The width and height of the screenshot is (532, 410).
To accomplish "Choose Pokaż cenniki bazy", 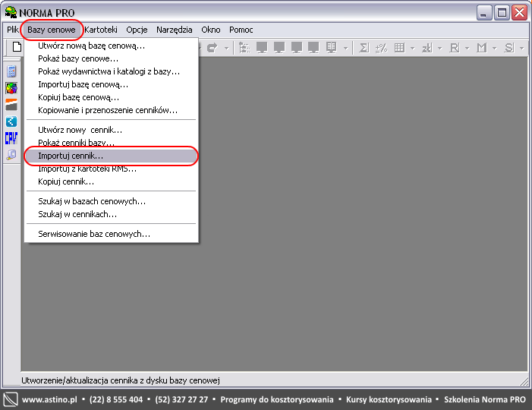I will click(x=112, y=142).
